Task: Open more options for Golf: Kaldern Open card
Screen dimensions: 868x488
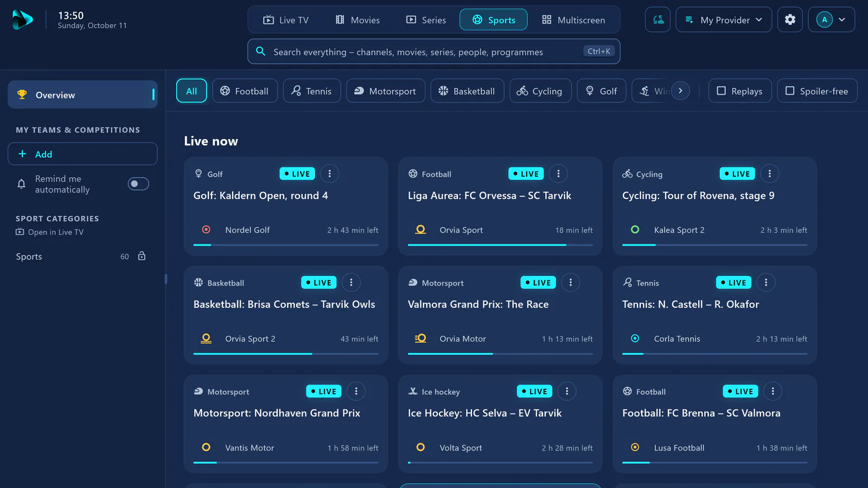Action: 329,174
